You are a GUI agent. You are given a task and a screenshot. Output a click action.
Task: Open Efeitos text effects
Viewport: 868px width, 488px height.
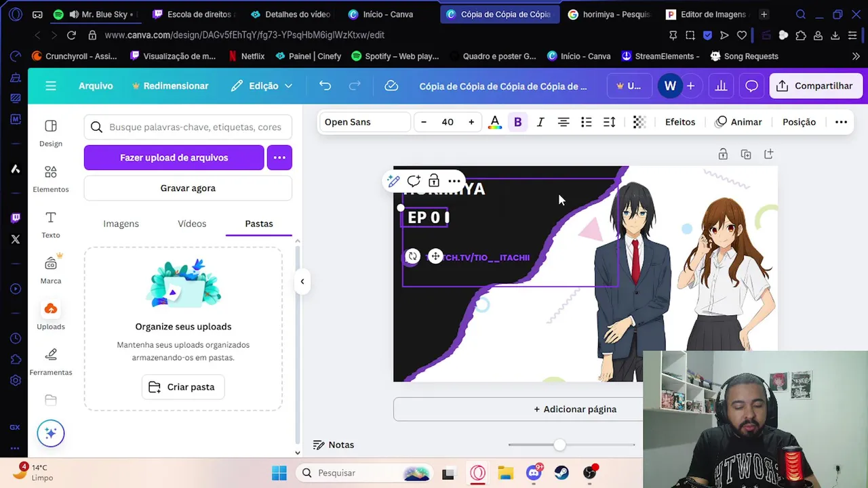[680, 122]
